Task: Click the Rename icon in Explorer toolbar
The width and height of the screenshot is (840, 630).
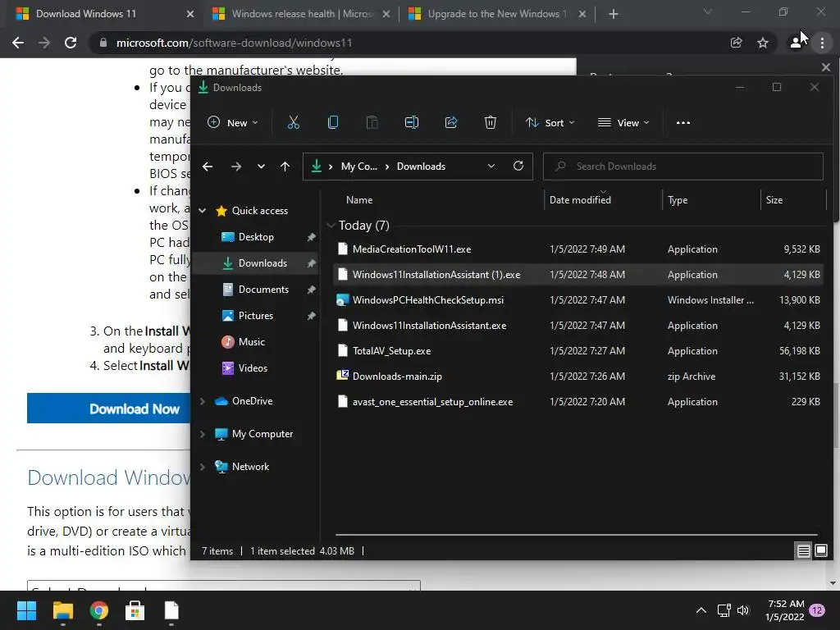Action: coord(412,123)
